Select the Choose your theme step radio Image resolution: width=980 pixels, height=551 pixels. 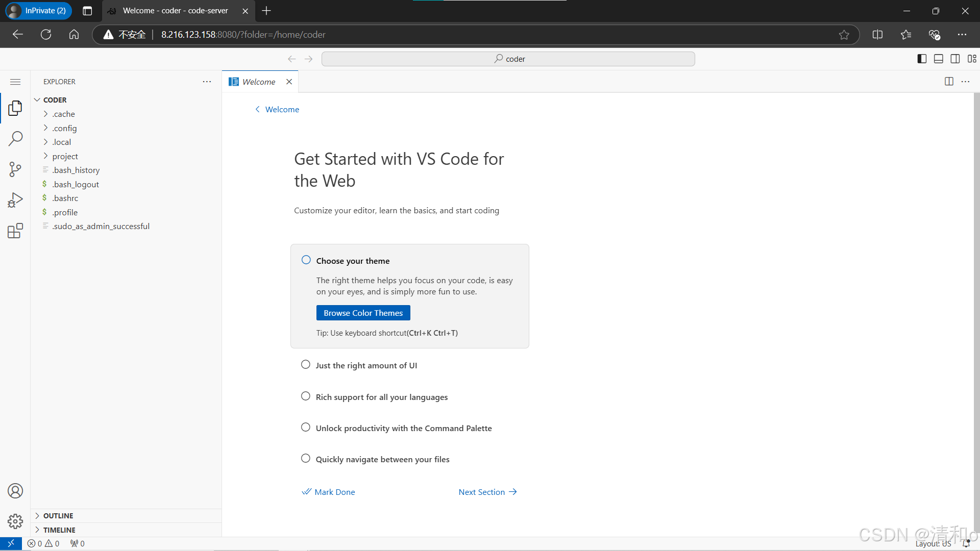click(x=306, y=260)
